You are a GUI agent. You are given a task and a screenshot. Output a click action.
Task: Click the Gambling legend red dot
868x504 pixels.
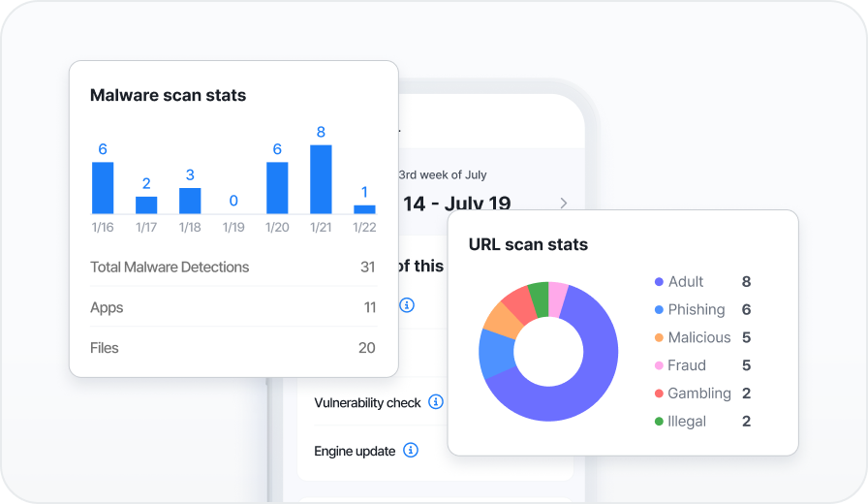(660, 394)
